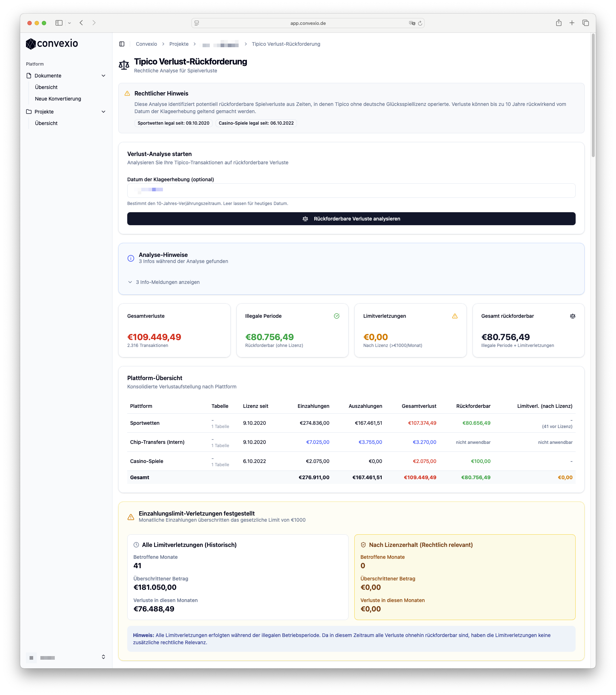This screenshot has height=695, width=616.
Task: Click the page reload icon
Action: (420, 23)
